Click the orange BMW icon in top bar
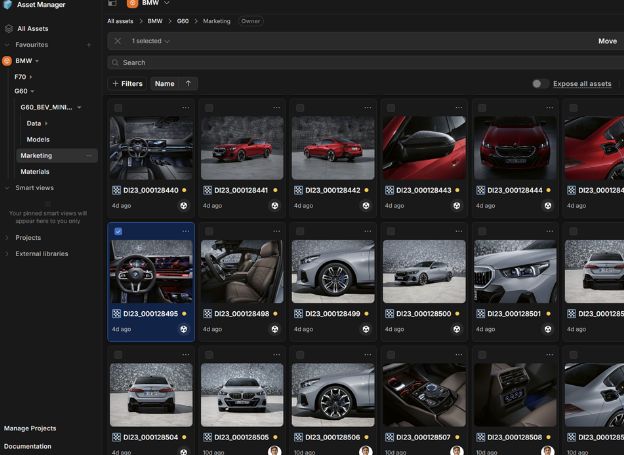The image size is (624, 455). tap(133, 3)
